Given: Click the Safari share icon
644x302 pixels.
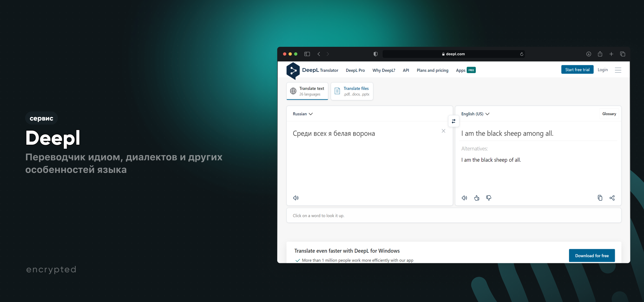Looking at the screenshot, I should (x=600, y=54).
